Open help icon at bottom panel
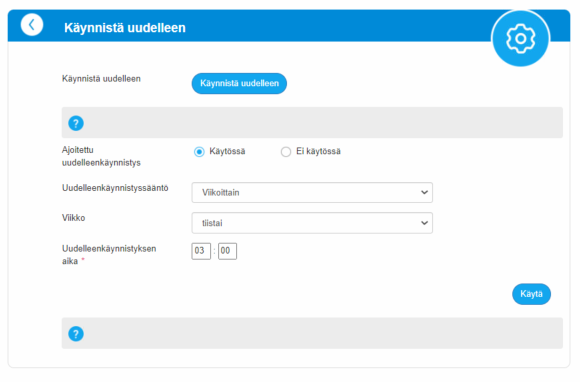 (76, 334)
